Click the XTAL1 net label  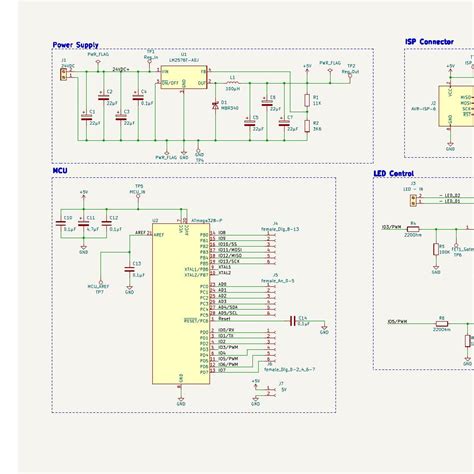tap(225, 267)
